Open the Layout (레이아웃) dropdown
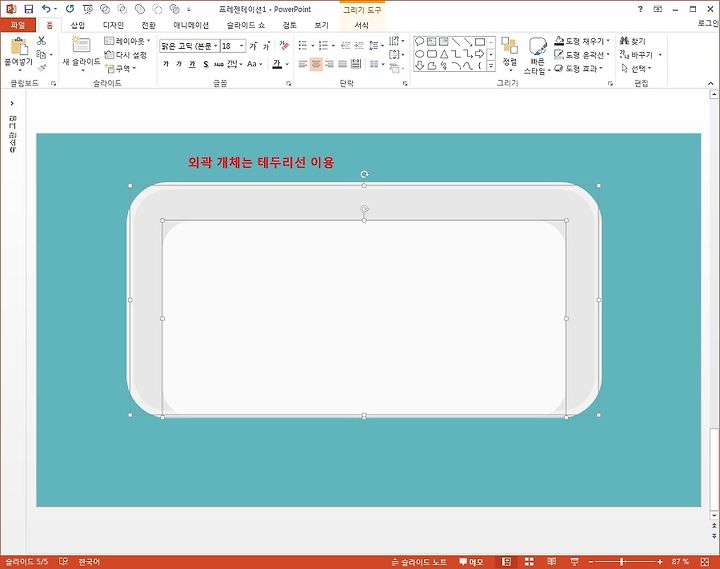 tap(127, 41)
